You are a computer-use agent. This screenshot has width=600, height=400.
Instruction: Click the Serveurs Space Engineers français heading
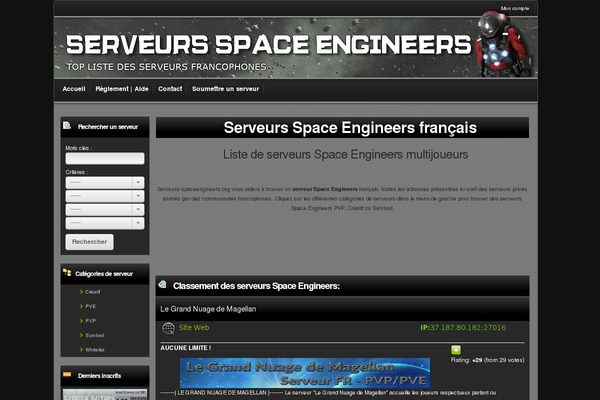click(350, 128)
